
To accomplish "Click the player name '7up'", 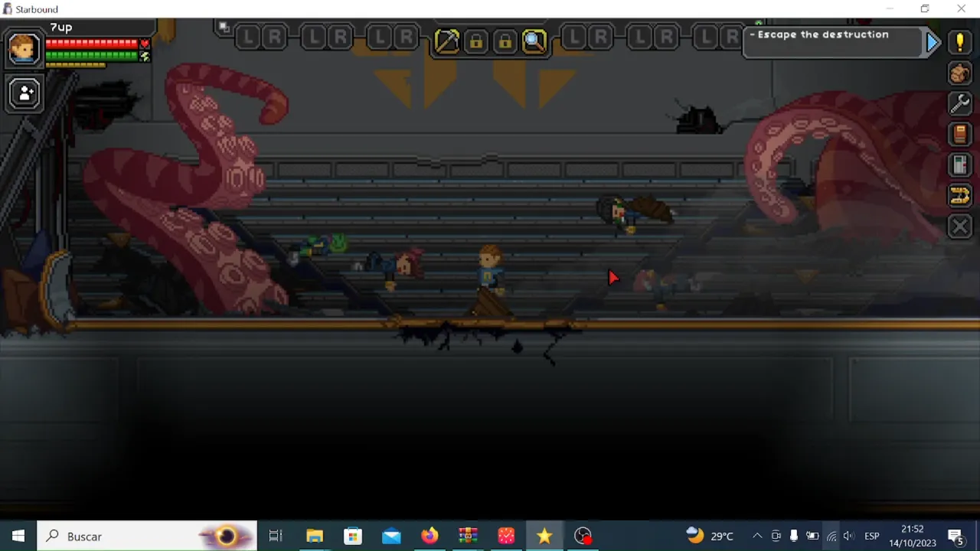I will coord(61,27).
